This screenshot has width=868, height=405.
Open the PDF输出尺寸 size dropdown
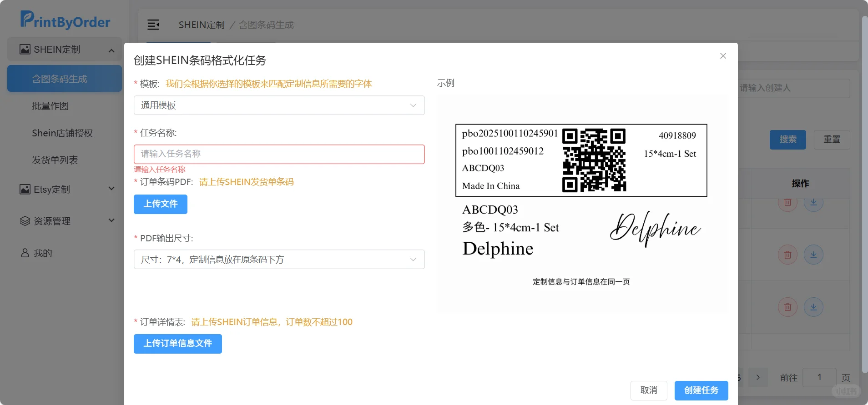pos(279,259)
